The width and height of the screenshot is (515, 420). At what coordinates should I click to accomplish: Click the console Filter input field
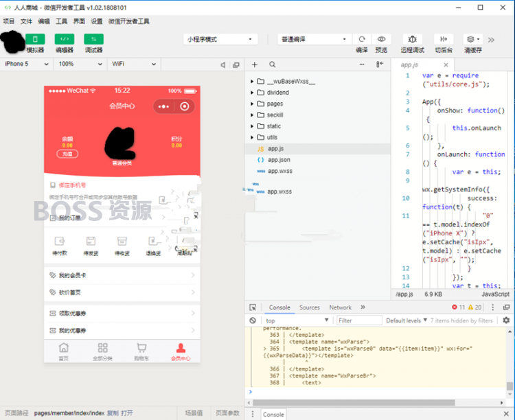(359, 320)
